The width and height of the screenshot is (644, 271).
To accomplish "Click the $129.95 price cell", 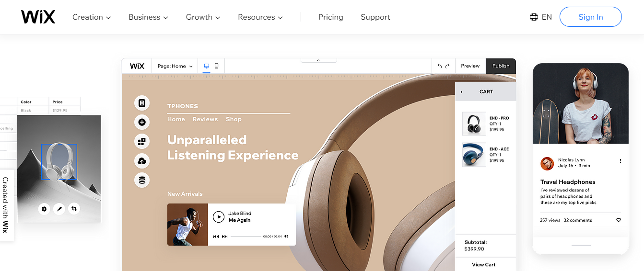I will 60,111.
